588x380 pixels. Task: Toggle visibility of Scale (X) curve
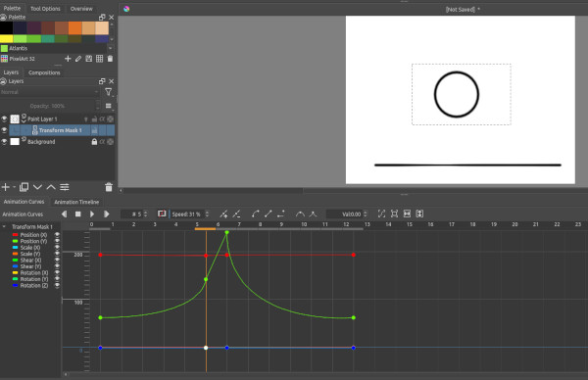point(58,248)
